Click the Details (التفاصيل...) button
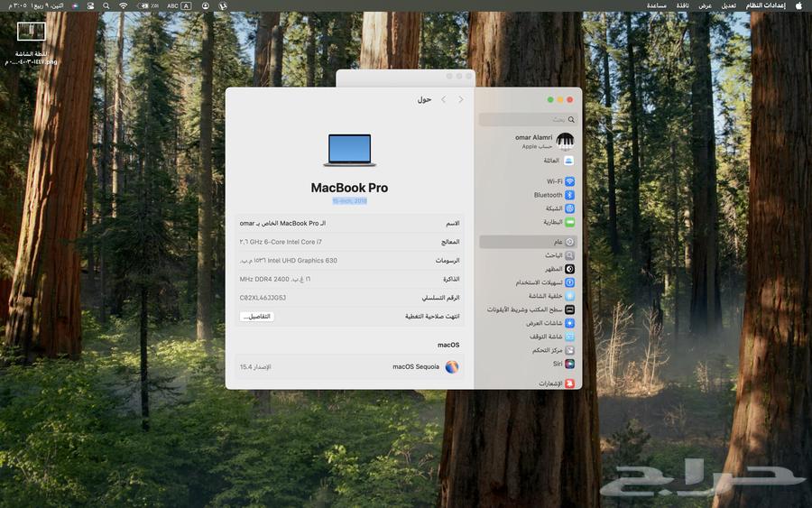812x508 pixels. 257,317
